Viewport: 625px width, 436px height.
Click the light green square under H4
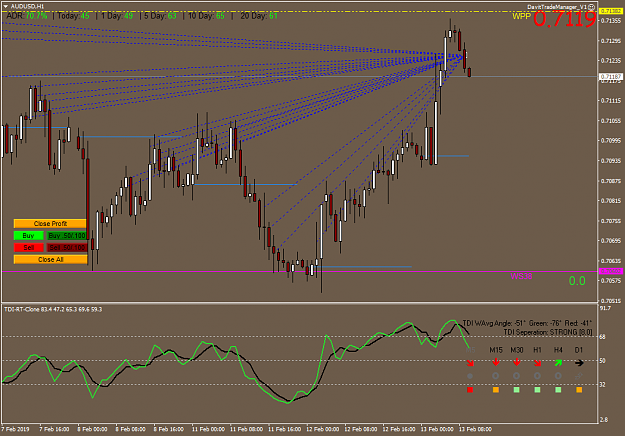click(x=558, y=390)
